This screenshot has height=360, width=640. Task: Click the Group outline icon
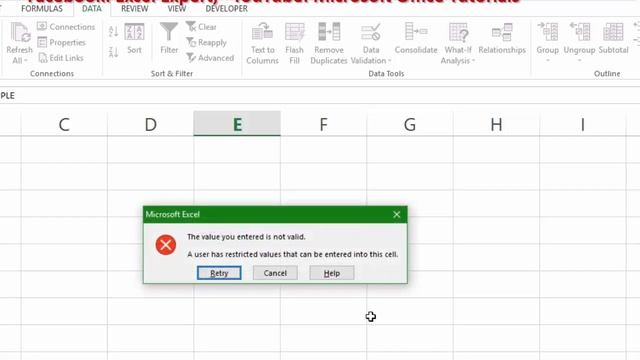[547, 32]
